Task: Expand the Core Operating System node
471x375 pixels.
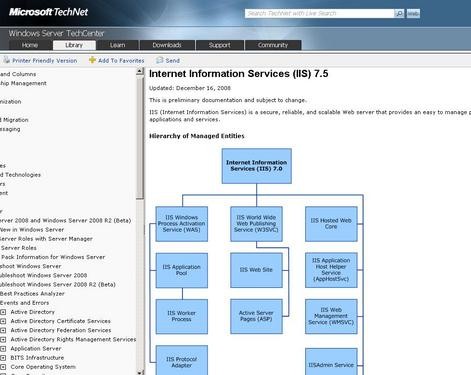Action: 3,367
